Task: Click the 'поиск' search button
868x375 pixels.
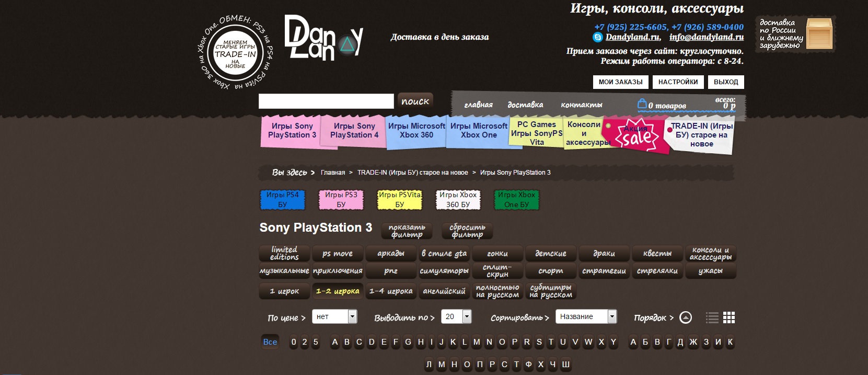Action: [x=415, y=101]
